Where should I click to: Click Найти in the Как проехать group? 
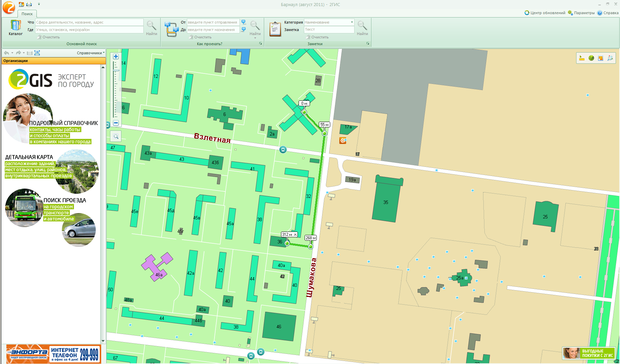[255, 28]
